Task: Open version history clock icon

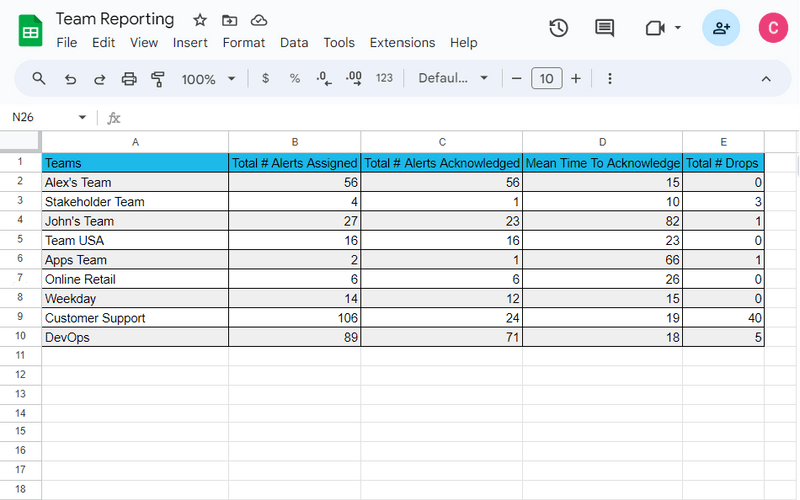Action: 559,28
